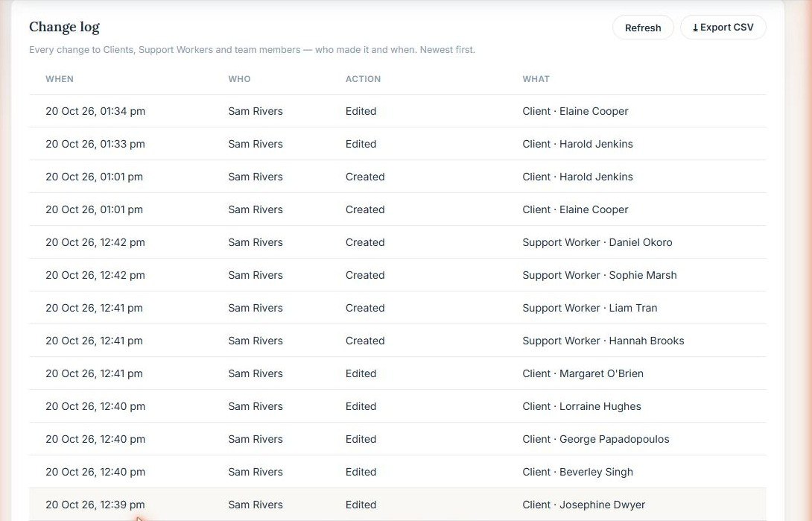Click Client · Beverley Singh entry
The width and height of the screenshot is (812, 521).
click(578, 472)
